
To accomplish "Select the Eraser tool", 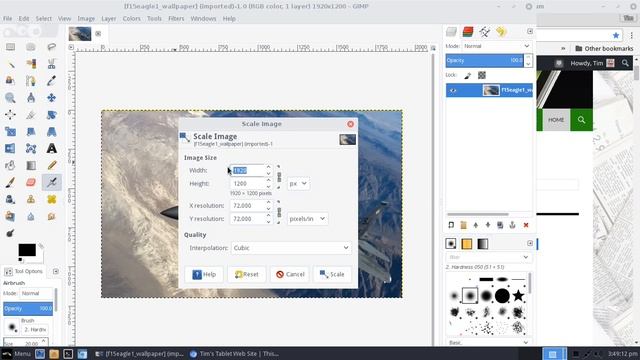I will point(31,182).
